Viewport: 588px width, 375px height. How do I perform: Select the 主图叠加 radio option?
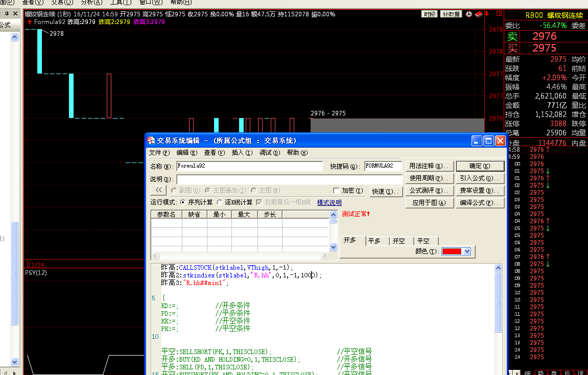click(225, 191)
